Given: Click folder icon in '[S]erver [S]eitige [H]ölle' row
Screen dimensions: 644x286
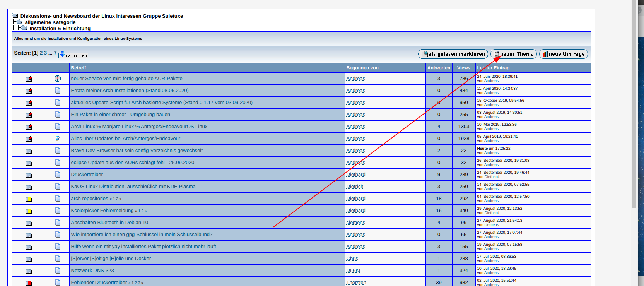Looking at the screenshot, I should tap(29, 259).
